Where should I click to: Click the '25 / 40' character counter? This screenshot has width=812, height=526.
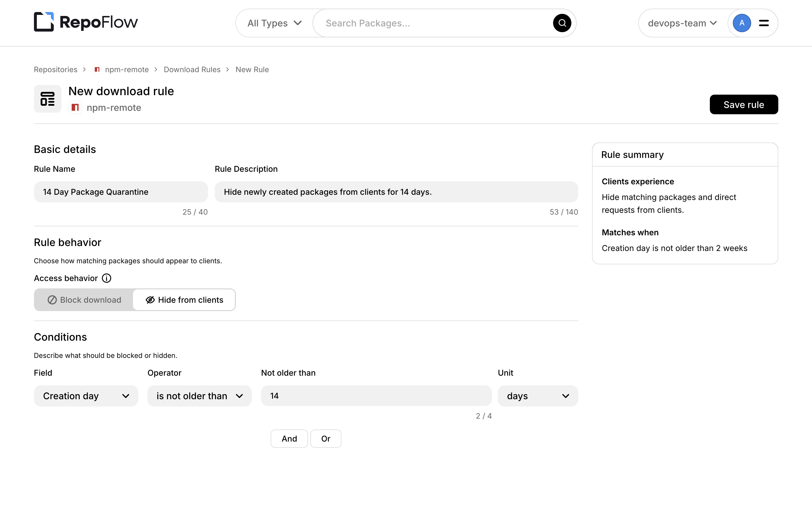click(x=195, y=212)
